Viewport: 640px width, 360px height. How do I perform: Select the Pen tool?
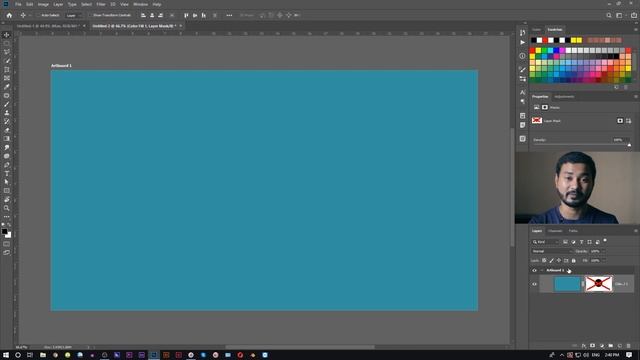(x=7, y=165)
